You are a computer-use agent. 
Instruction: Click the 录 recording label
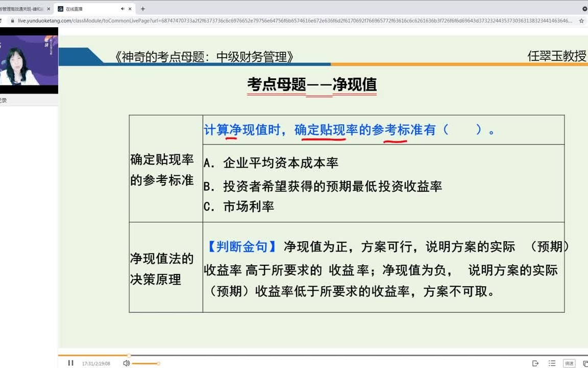point(4,101)
